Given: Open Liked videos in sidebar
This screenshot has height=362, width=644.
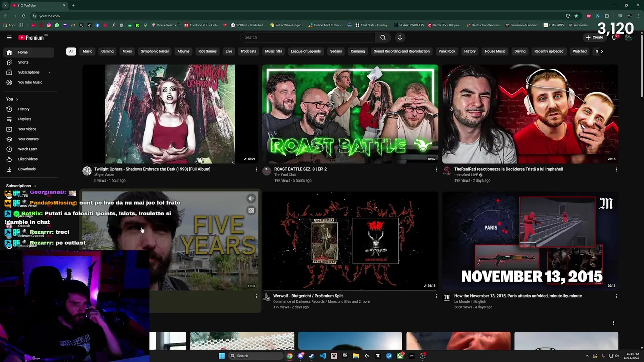Looking at the screenshot, I should [28, 159].
